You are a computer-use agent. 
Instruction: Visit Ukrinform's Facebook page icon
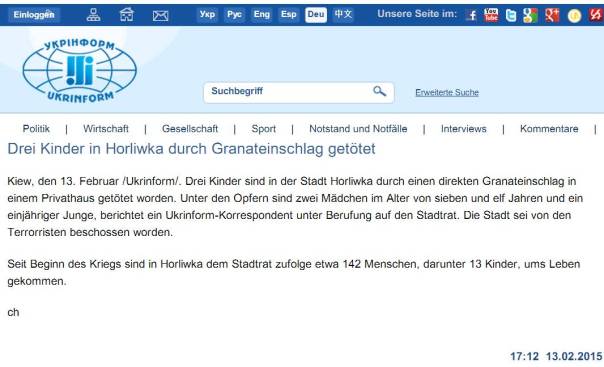471,15
